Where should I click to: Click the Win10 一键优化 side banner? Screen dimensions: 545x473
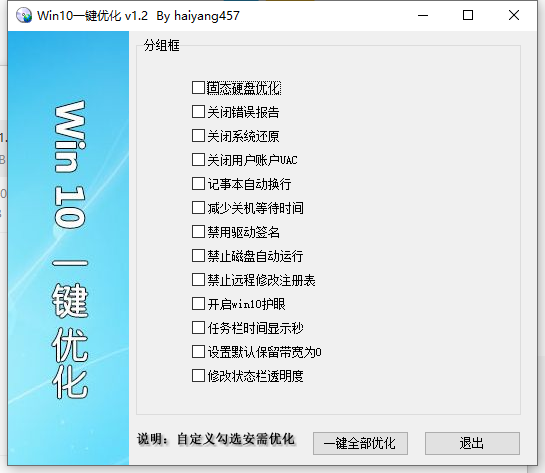click(68, 248)
